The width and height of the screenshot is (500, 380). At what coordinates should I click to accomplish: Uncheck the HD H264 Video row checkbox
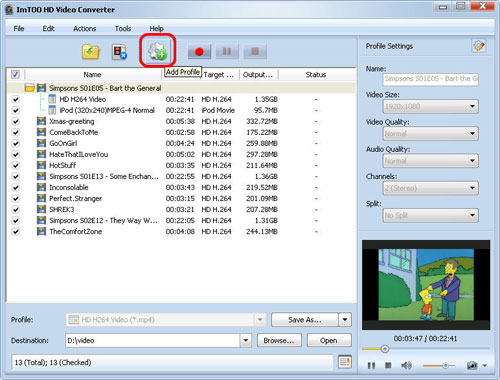[x=16, y=99]
